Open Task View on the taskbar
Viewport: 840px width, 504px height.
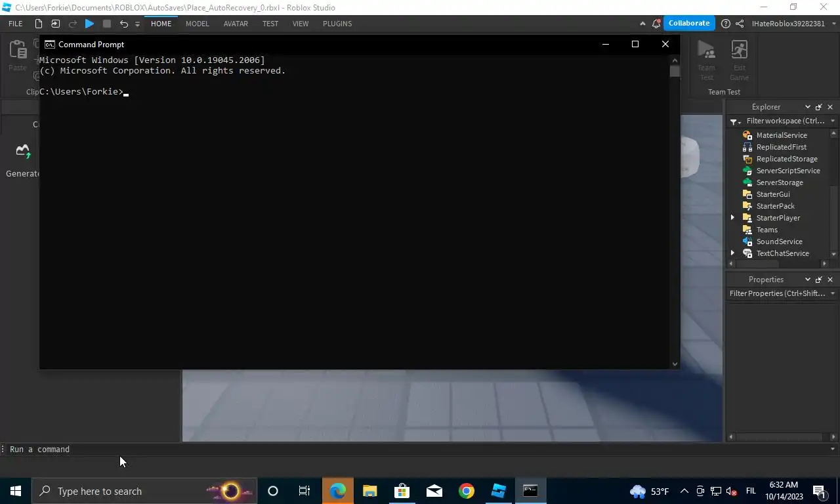tap(304, 491)
